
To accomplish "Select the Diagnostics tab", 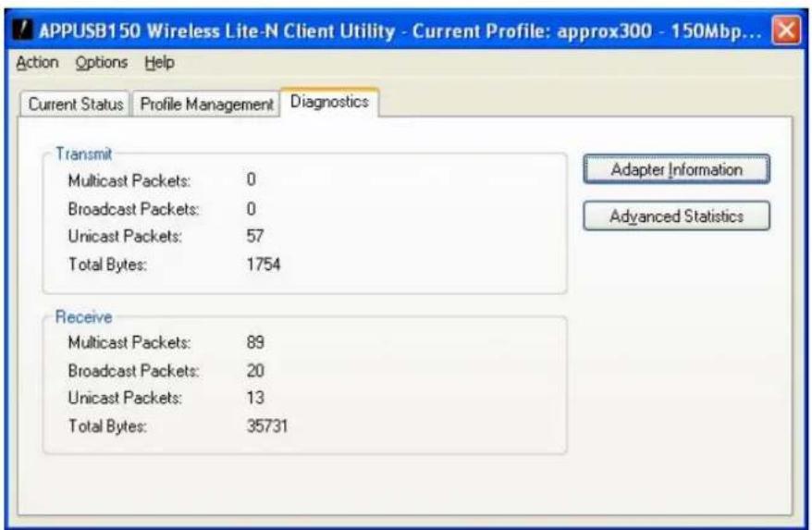I will point(329,102).
